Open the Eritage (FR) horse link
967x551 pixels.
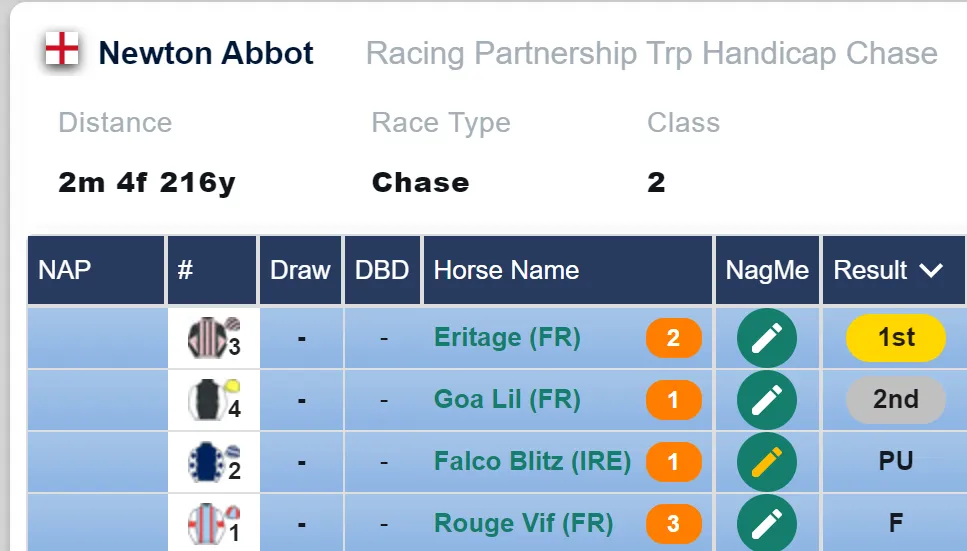[x=507, y=338]
